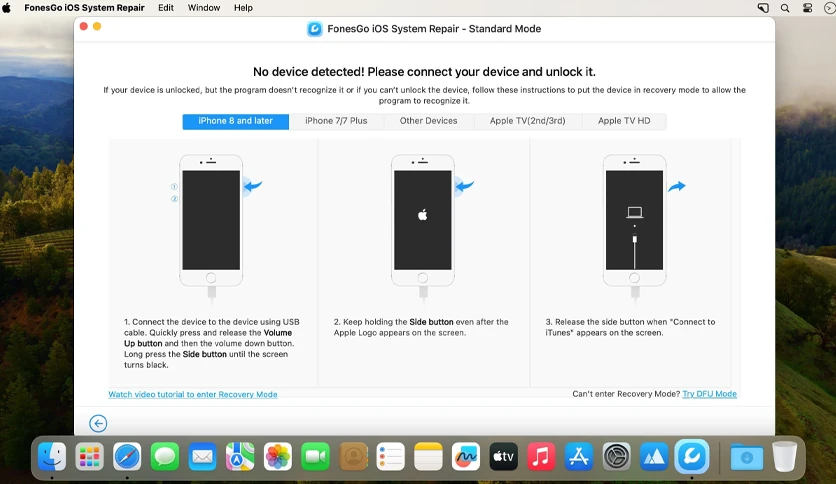Viewport: 836px width, 484px height.
Task: Open Reminders app in the dock
Action: 391,457
